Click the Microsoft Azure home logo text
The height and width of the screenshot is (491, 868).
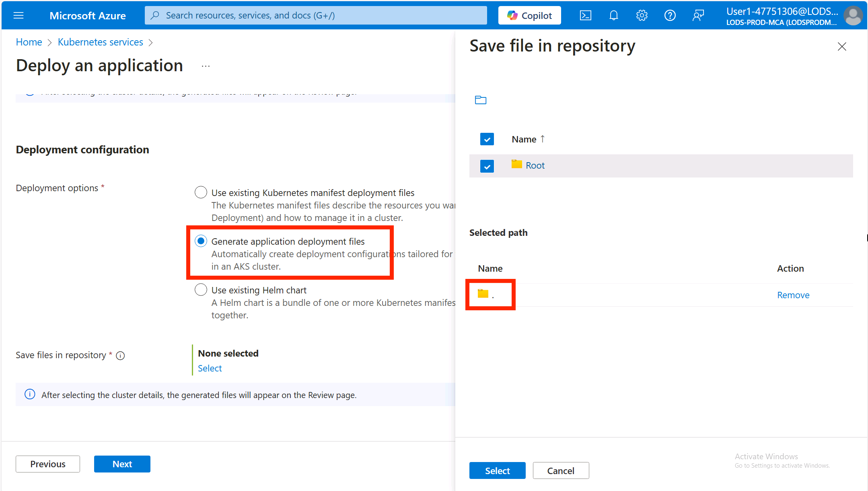coord(87,15)
